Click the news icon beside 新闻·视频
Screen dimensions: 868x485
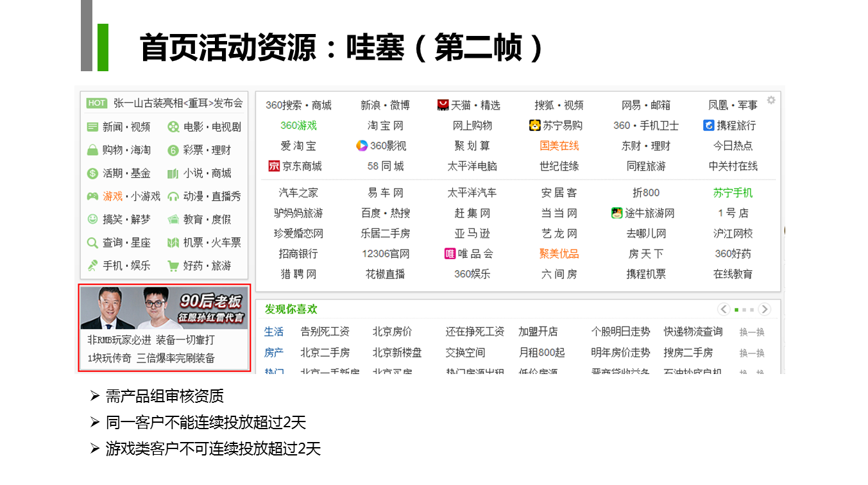pyautogui.click(x=92, y=127)
